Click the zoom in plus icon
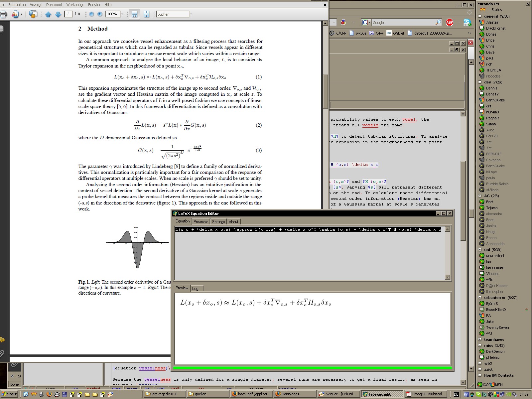Screen dimensions: 532x399 point(100,14)
